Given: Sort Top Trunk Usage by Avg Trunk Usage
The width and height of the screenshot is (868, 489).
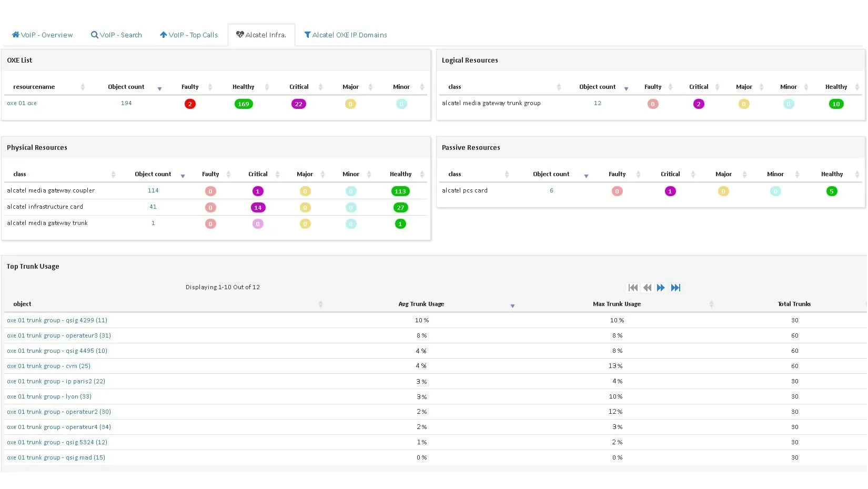Looking at the screenshot, I should click(x=512, y=305).
